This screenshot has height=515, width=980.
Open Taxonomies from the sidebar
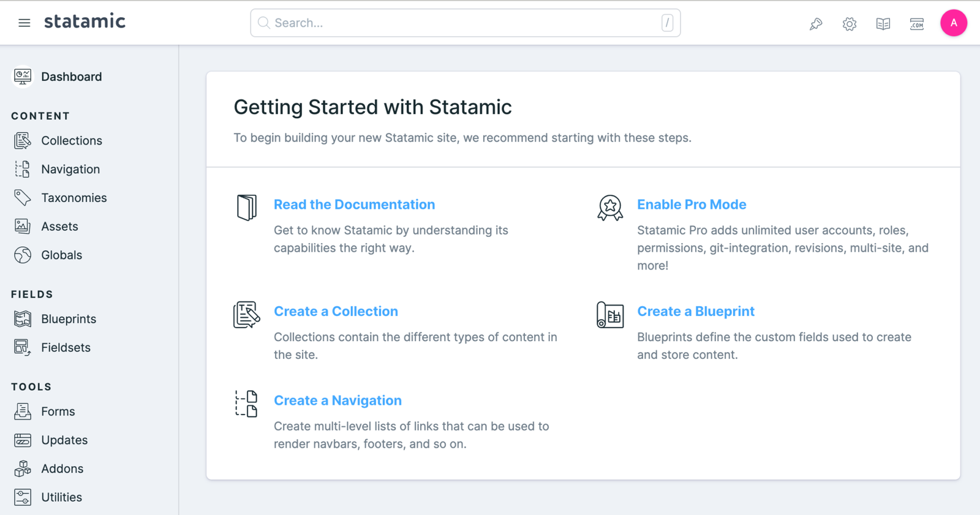tap(73, 198)
